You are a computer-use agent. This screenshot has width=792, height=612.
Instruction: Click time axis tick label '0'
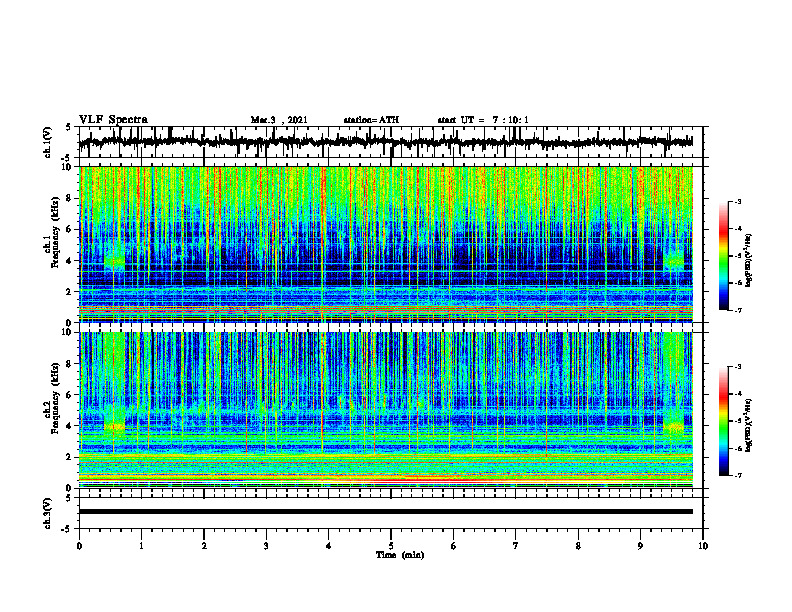point(79,546)
